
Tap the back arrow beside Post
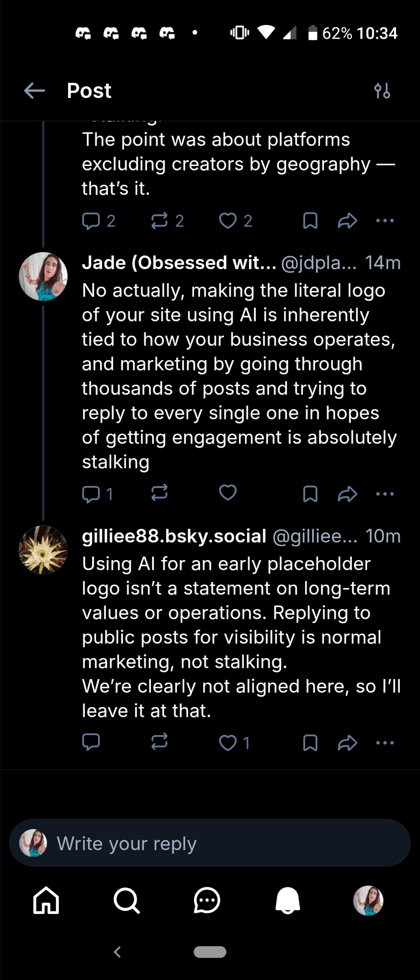click(34, 91)
